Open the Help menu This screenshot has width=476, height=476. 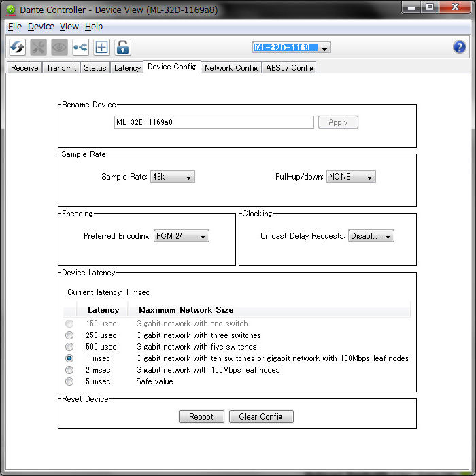[94, 27]
